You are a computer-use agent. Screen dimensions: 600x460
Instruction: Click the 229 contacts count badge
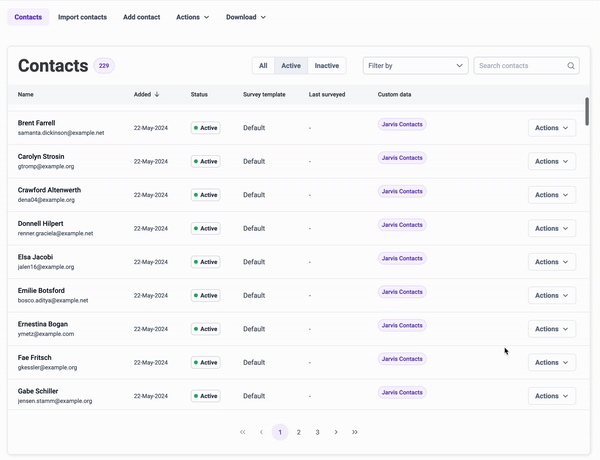click(x=104, y=66)
